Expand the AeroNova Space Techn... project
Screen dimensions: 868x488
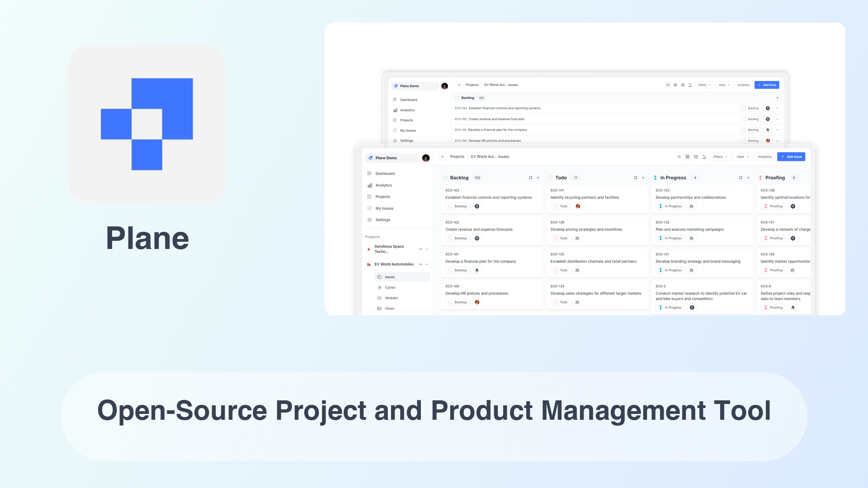click(420, 249)
